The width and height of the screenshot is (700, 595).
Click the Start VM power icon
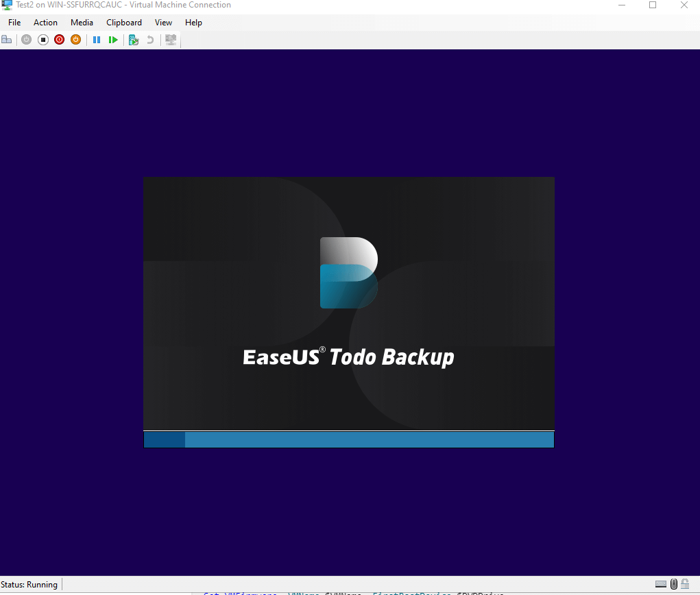[26, 40]
